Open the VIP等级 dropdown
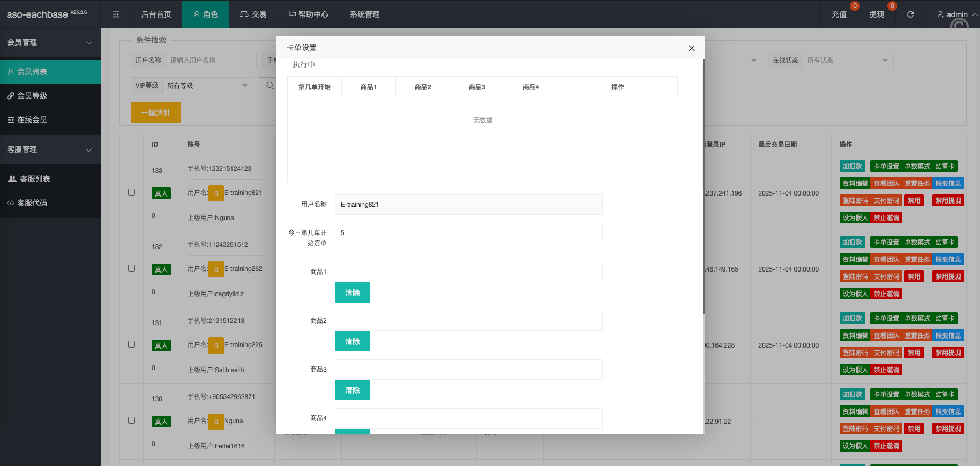The width and height of the screenshot is (980, 466). pos(207,86)
